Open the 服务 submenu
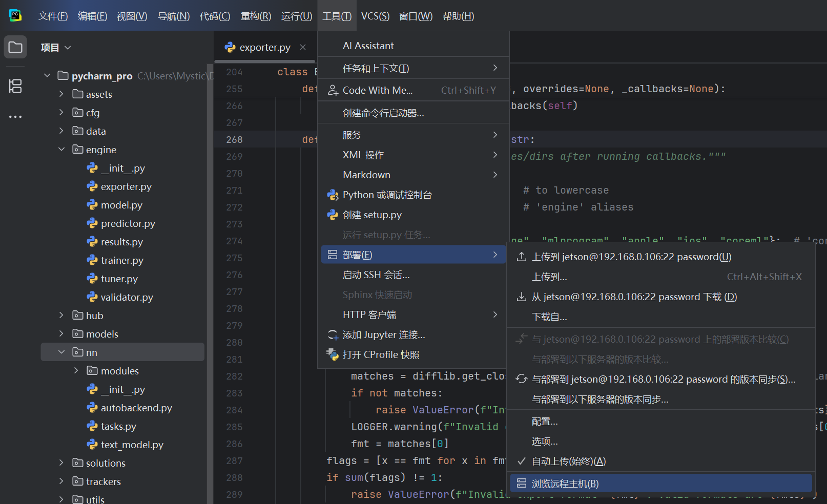This screenshot has height=504, width=827. click(x=413, y=135)
